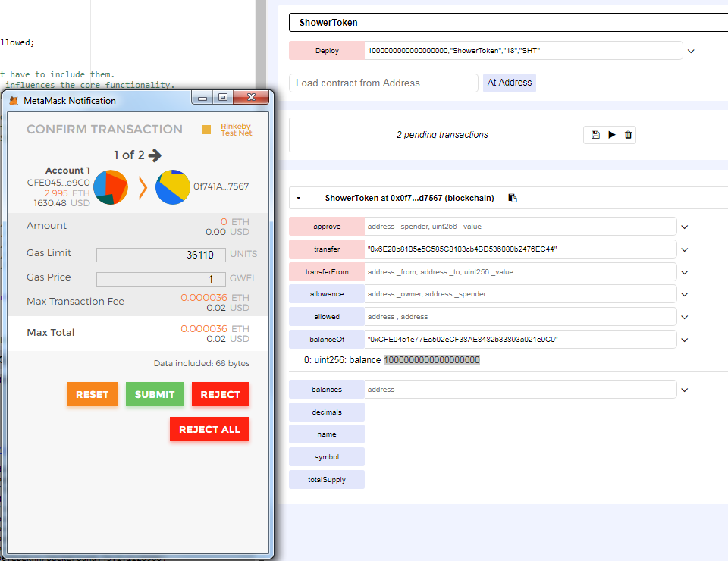Click the editor vertical scrollbar

[262, 45]
